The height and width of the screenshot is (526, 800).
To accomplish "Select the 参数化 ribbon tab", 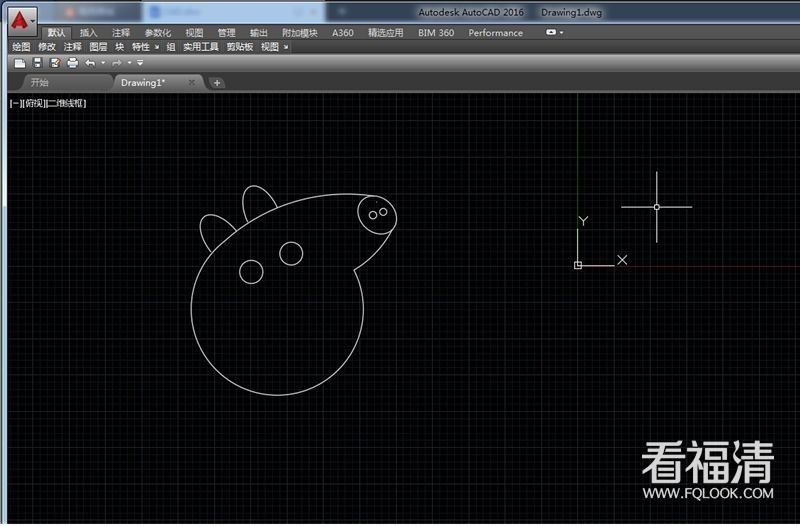I will tap(158, 33).
